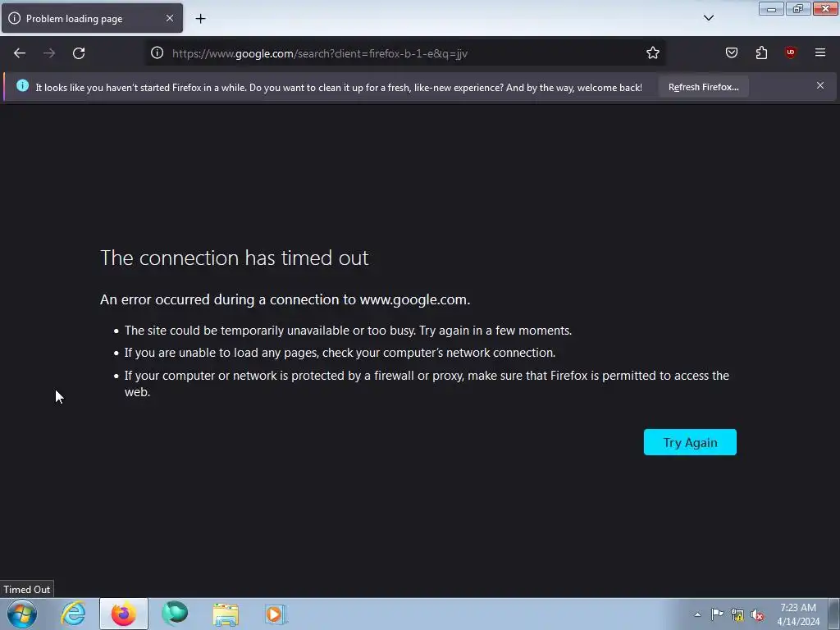Close the Problem loading page tab
The image size is (840, 630).
(x=170, y=18)
